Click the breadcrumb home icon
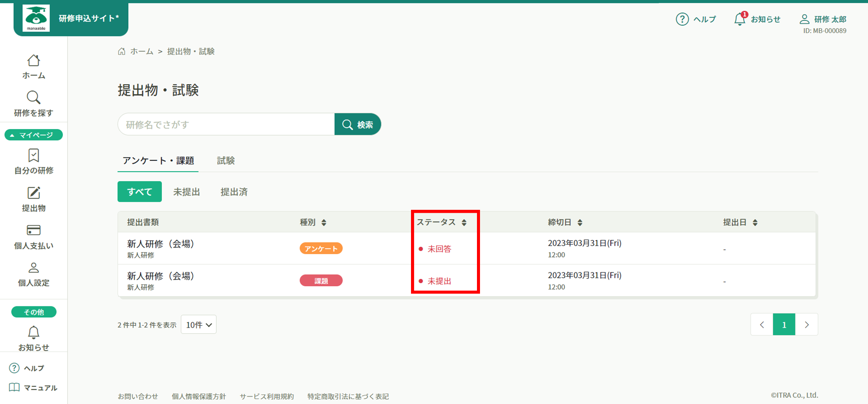868x404 pixels. 122,51
